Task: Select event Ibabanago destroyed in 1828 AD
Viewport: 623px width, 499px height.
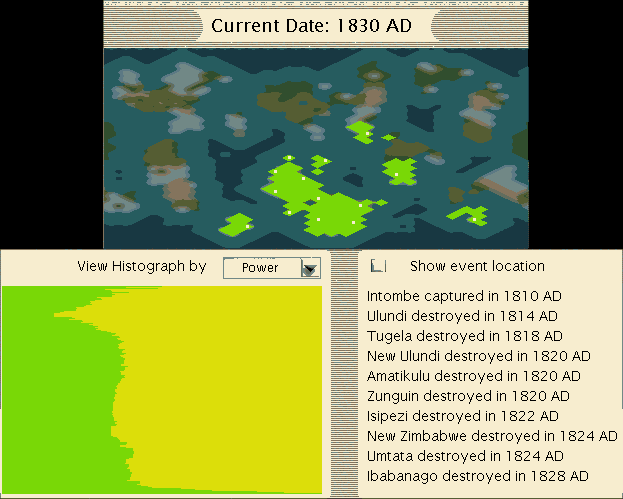Action: 477,476
